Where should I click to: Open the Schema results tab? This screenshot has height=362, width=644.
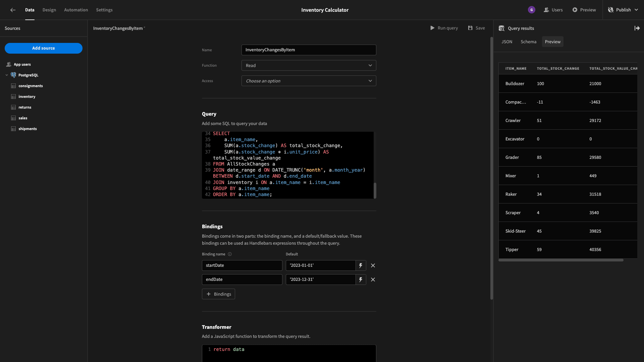pos(528,42)
